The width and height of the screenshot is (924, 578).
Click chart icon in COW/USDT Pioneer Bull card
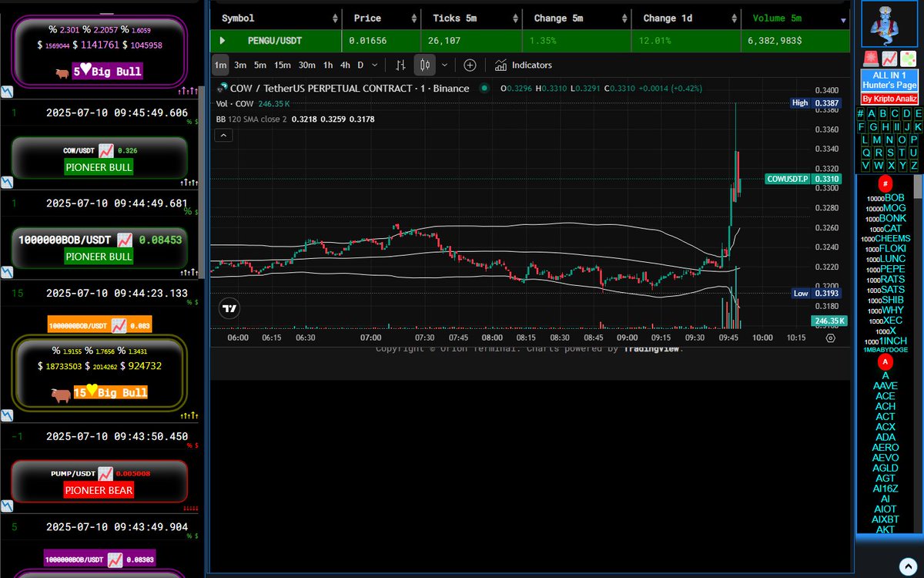105,150
